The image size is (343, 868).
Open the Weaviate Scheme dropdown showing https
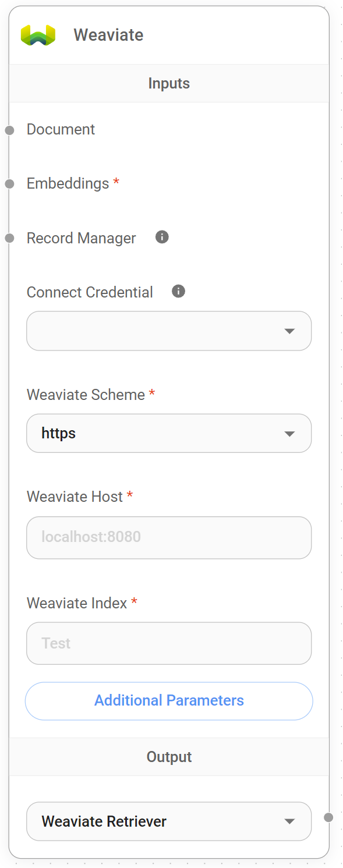click(x=169, y=433)
